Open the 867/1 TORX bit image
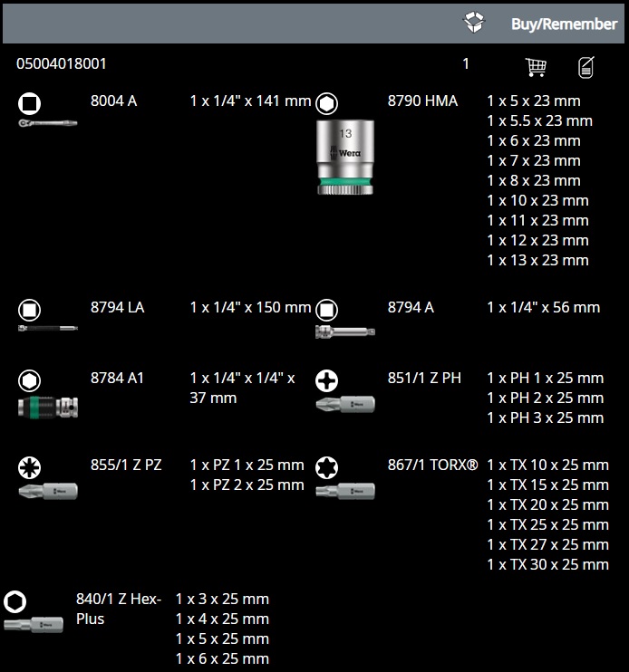 tap(344, 492)
